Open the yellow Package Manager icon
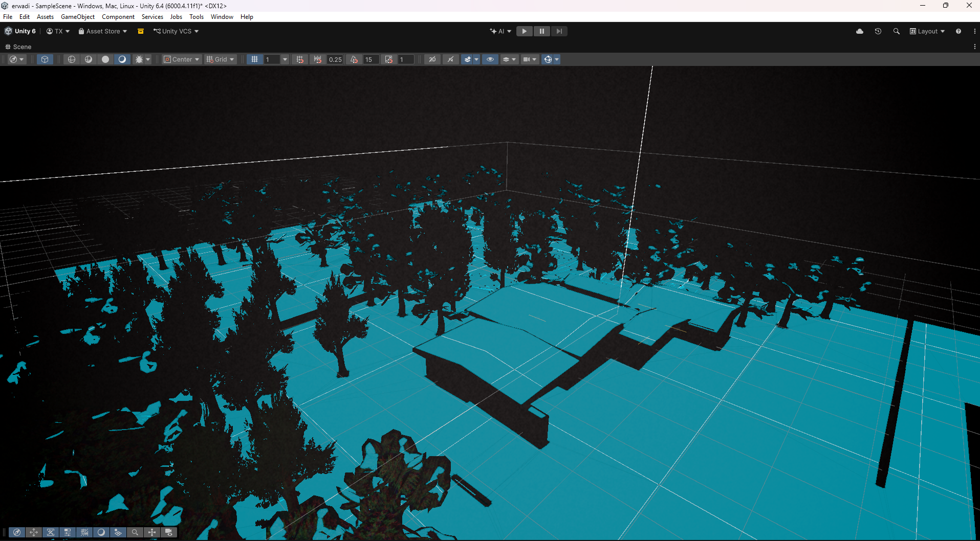Image resolution: width=980 pixels, height=541 pixels. (141, 31)
